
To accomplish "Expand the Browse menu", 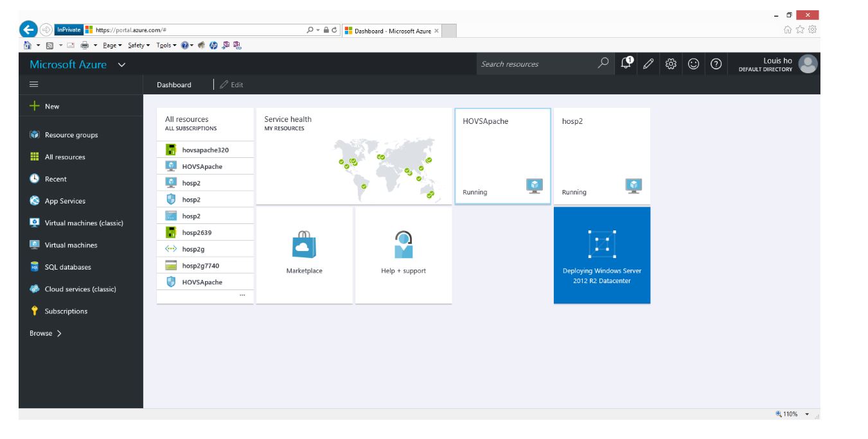I will [46, 333].
